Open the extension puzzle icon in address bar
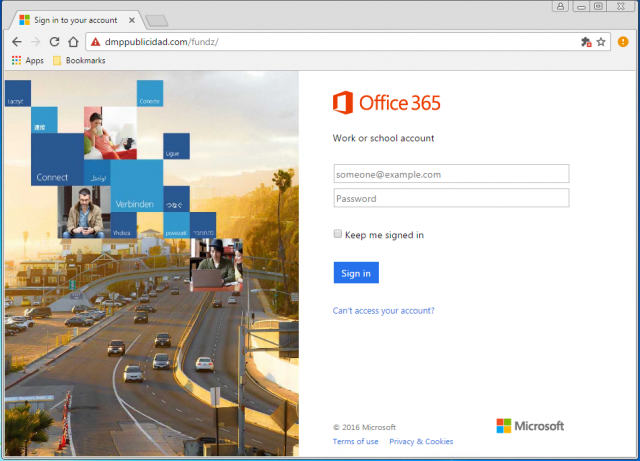Image resolution: width=640 pixels, height=461 pixels. pos(586,42)
